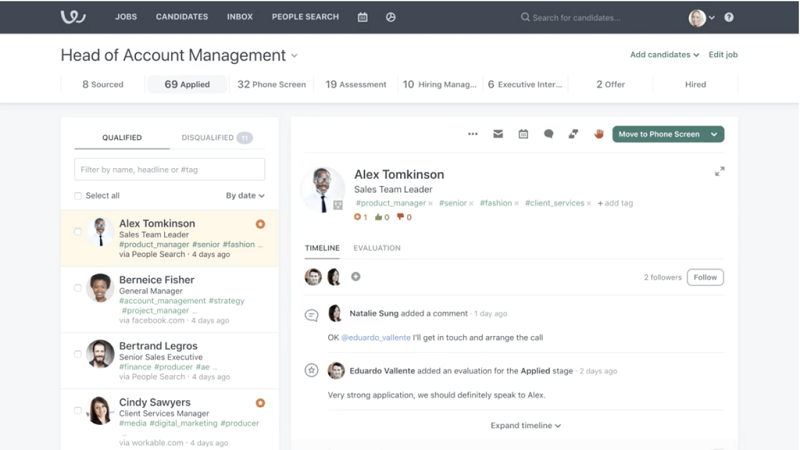Image resolution: width=800 pixels, height=450 pixels.
Task: Click the filter by name input field
Action: (x=169, y=169)
